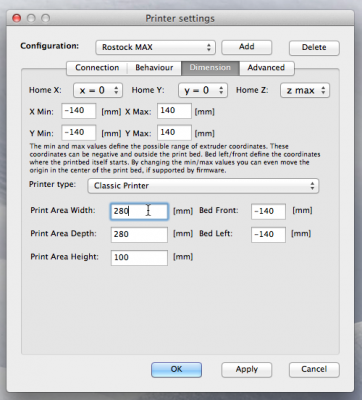Open the Rostock MAX configuration dropdown

click(155, 47)
